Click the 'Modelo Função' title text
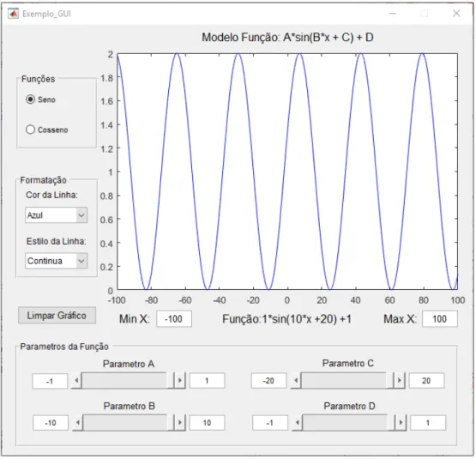This screenshot has height=459, width=476. tap(288, 38)
